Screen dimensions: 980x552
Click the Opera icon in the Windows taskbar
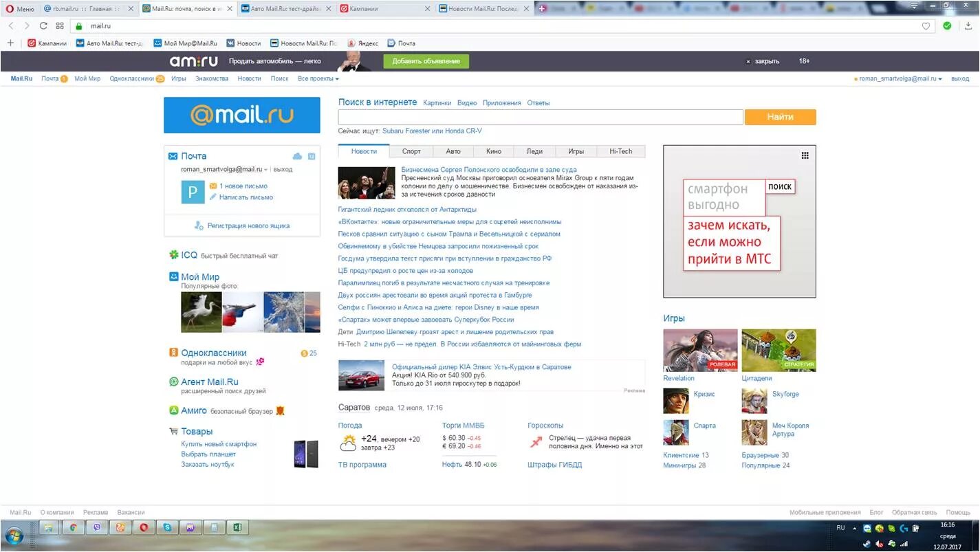click(144, 528)
